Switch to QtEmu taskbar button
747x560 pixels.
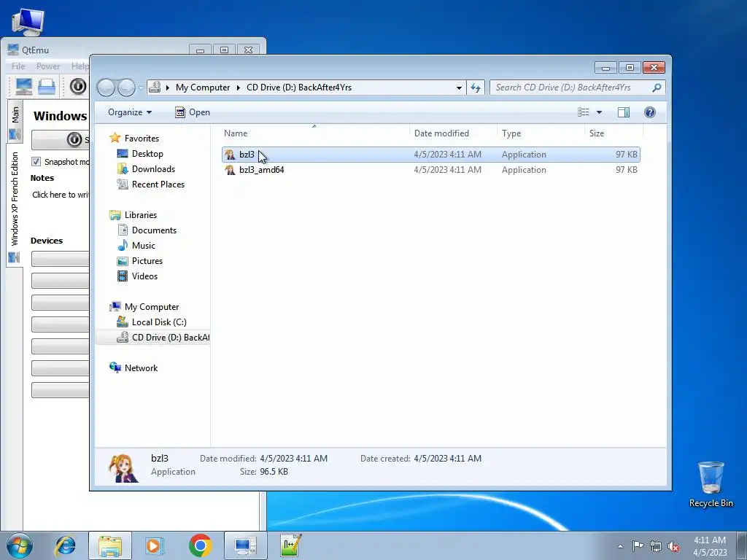[245, 545]
